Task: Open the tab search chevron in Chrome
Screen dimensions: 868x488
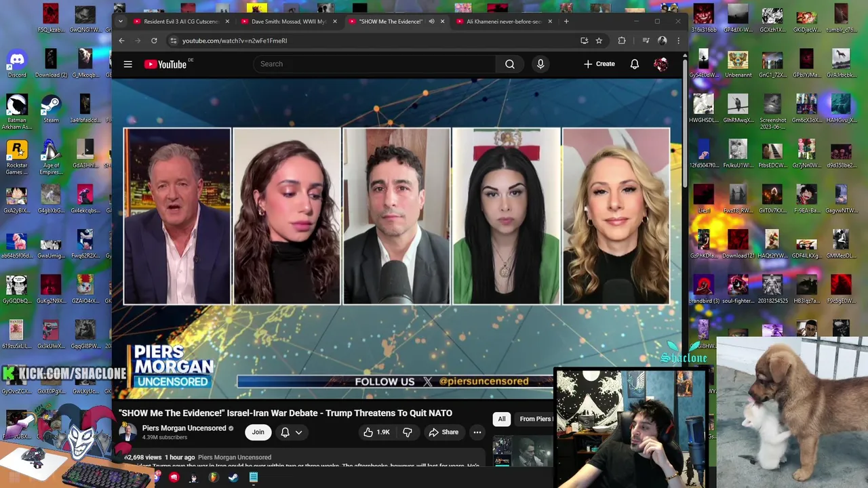Action: tap(121, 22)
